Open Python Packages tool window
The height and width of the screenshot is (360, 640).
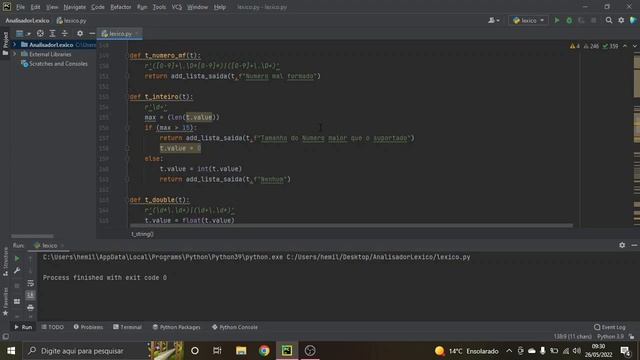coord(176,327)
